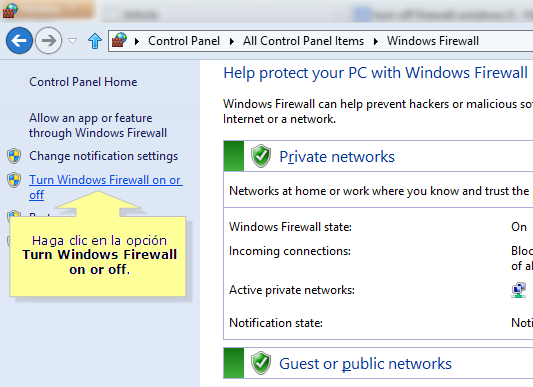Click the firewall icon in the address bar
This screenshot has height=387, width=533.
[119, 40]
